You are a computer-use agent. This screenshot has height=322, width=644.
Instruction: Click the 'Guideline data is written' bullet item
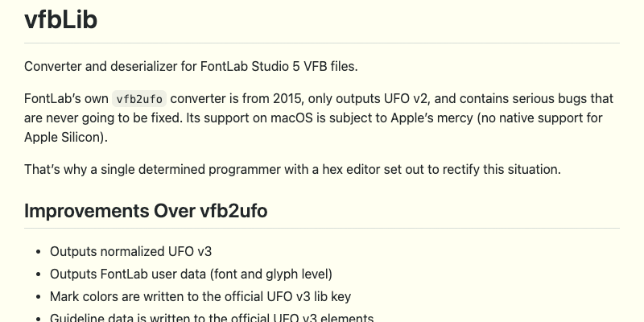pyautogui.click(x=212, y=318)
